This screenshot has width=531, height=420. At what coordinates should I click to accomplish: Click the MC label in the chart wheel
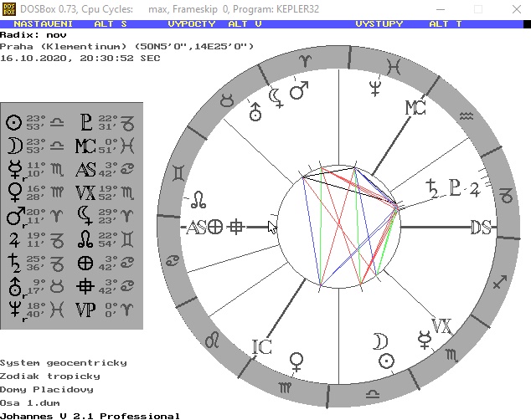click(415, 108)
